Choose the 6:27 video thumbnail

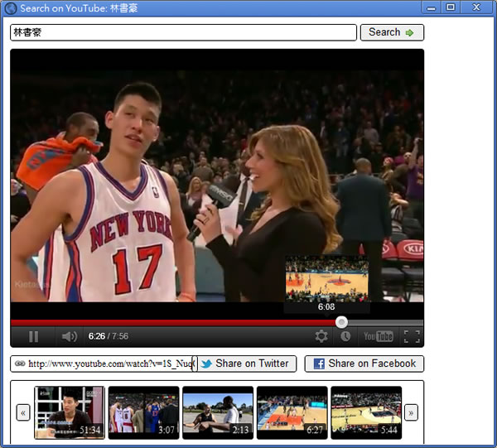point(292,412)
